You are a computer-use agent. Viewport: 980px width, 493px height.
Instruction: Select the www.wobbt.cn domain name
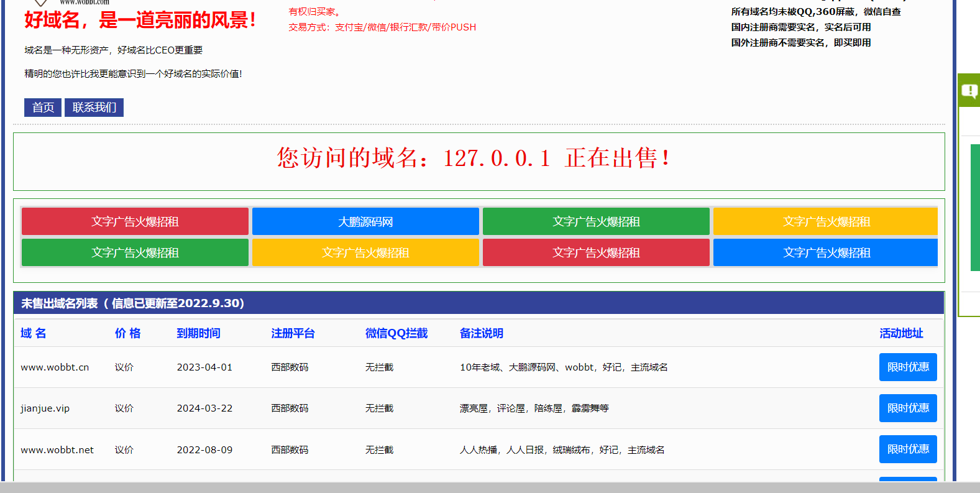(55, 367)
